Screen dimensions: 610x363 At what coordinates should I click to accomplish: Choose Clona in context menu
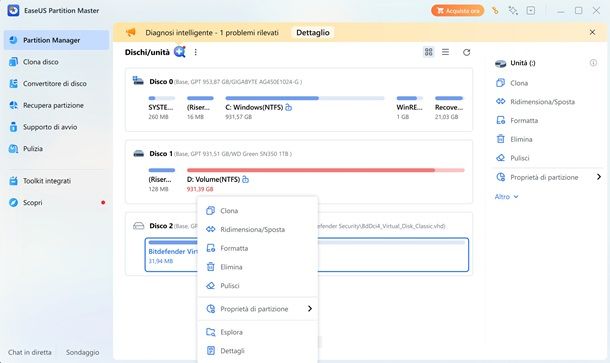(x=258, y=210)
